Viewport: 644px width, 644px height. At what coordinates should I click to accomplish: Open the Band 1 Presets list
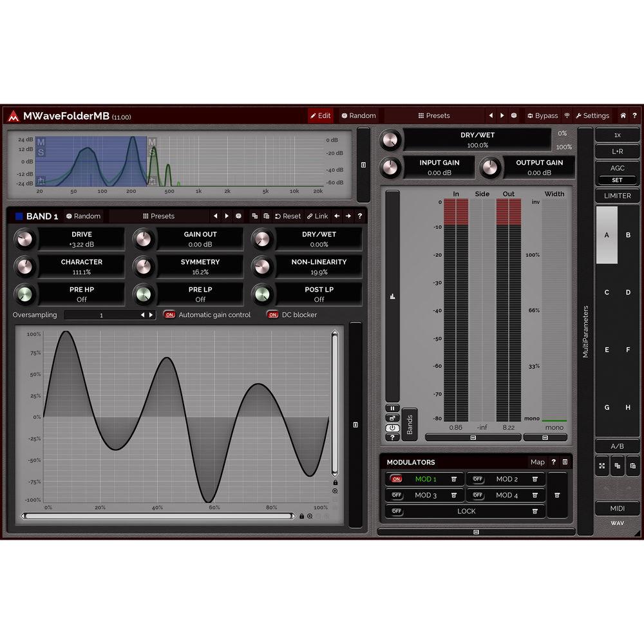coord(158,216)
